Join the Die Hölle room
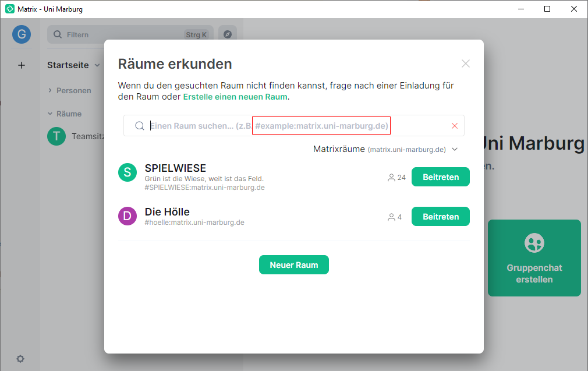The image size is (588, 371). [441, 217]
